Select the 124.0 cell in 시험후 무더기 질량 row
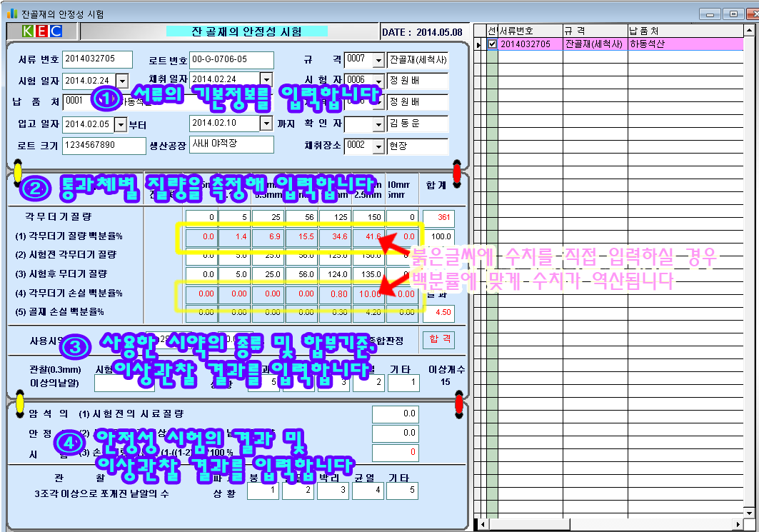759x532 pixels. pyautogui.click(x=335, y=274)
